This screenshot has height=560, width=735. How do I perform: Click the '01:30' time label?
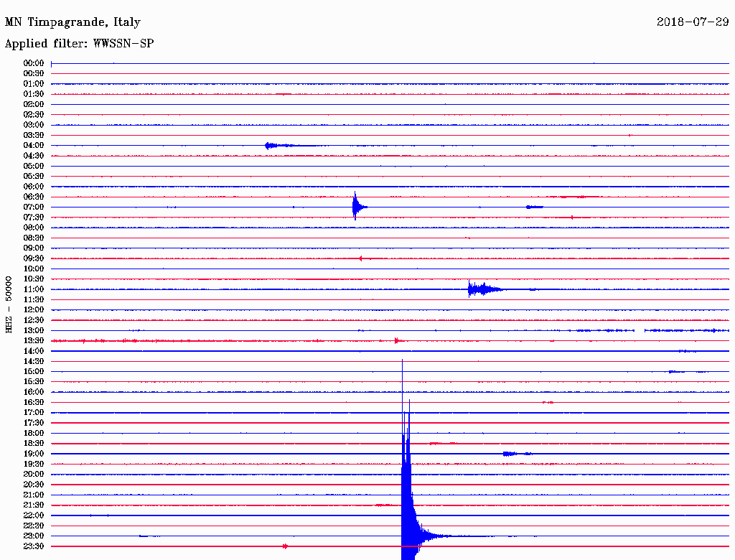click(x=34, y=94)
